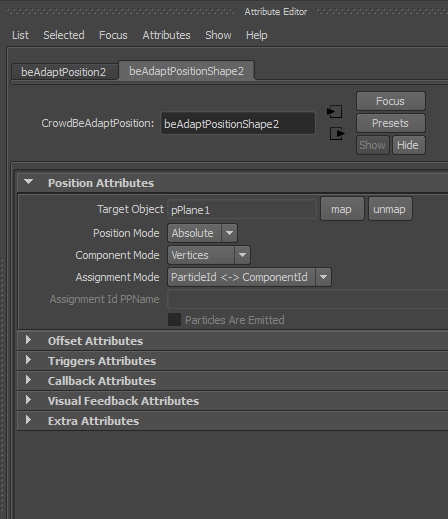Screen dimensions: 448x519
Task: Open the Selected menu
Action: [x=64, y=35]
